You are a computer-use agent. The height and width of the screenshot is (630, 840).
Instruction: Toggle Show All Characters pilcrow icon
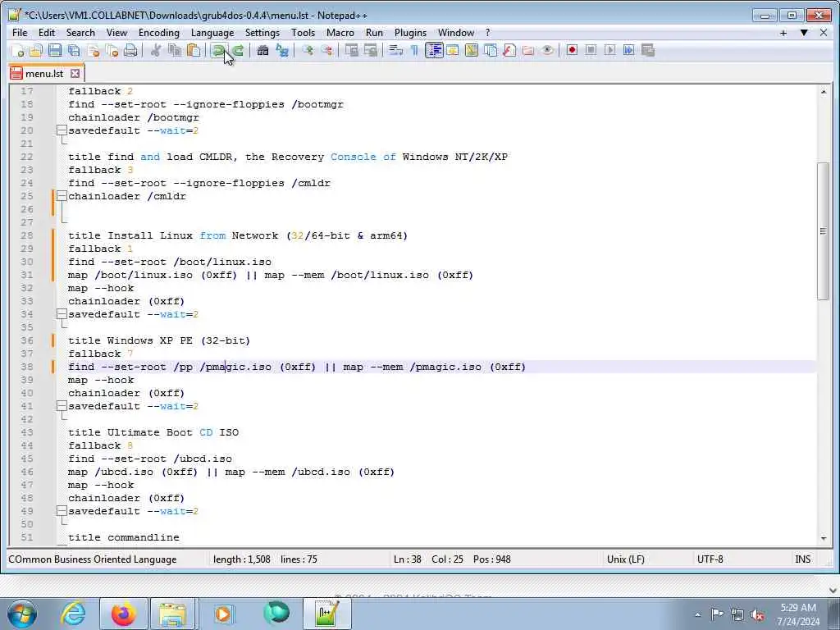coord(414,50)
